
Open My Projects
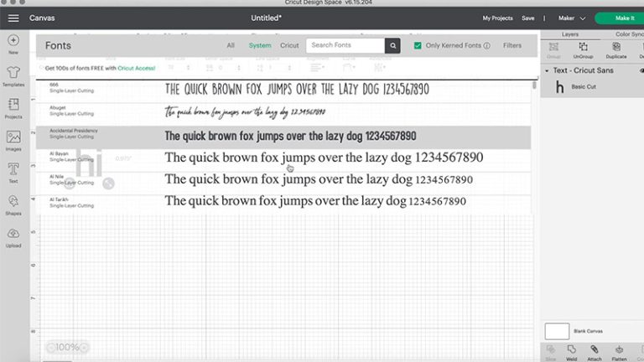[x=497, y=18]
